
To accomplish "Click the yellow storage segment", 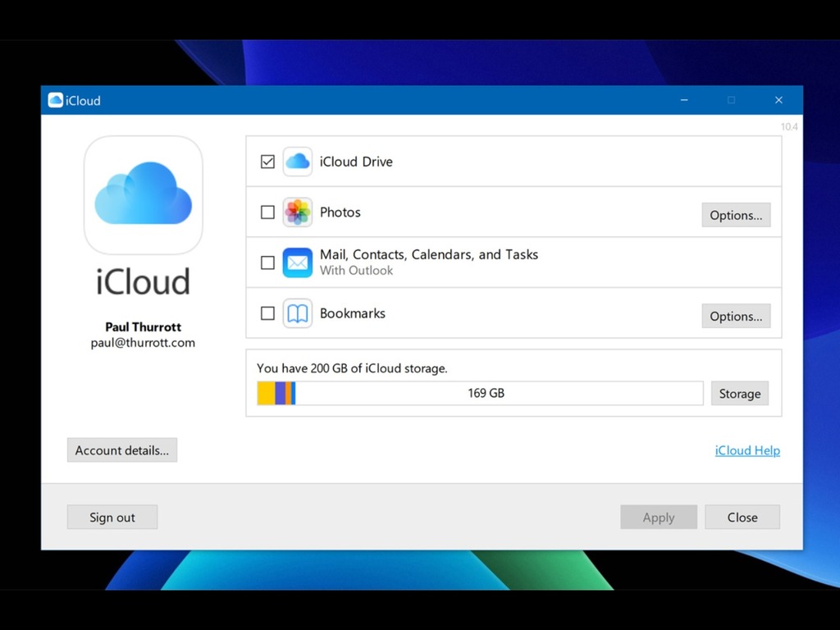I will pos(267,393).
